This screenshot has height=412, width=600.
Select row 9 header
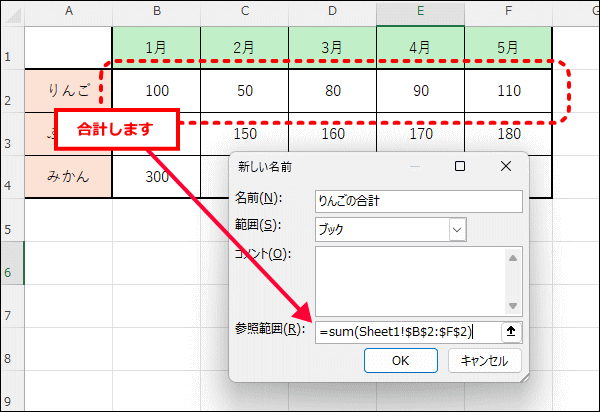pyautogui.click(x=13, y=391)
